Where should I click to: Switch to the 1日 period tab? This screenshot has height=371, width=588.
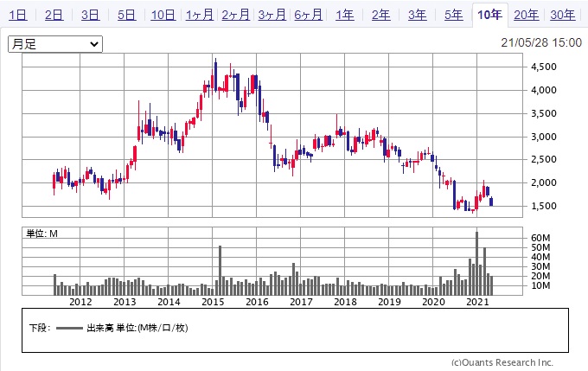pyautogui.click(x=18, y=15)
